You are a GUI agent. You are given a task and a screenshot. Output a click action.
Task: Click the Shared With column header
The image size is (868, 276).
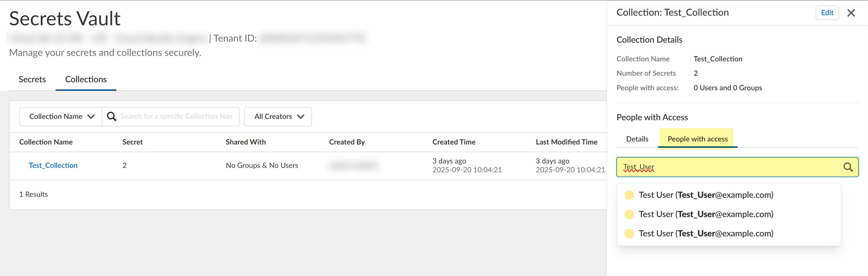[x=246, y=142]
